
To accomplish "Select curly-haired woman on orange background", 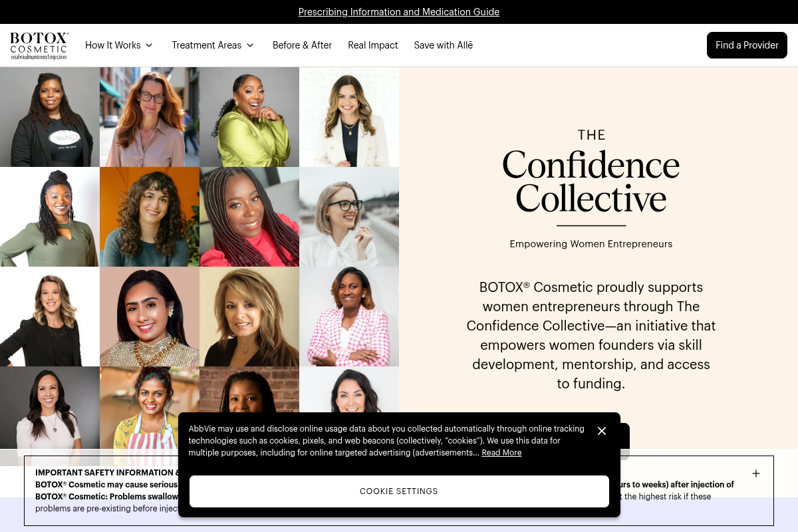I will tap(150, 217).
